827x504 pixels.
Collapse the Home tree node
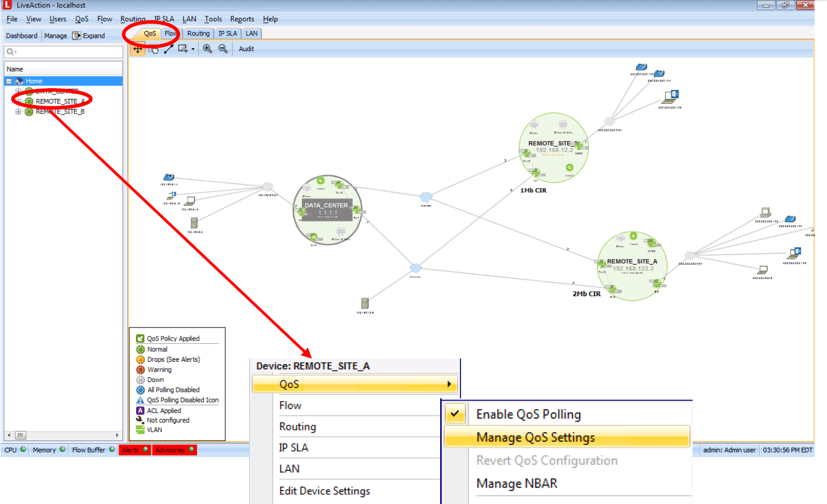pyautogui.click(x=8, y=81)
